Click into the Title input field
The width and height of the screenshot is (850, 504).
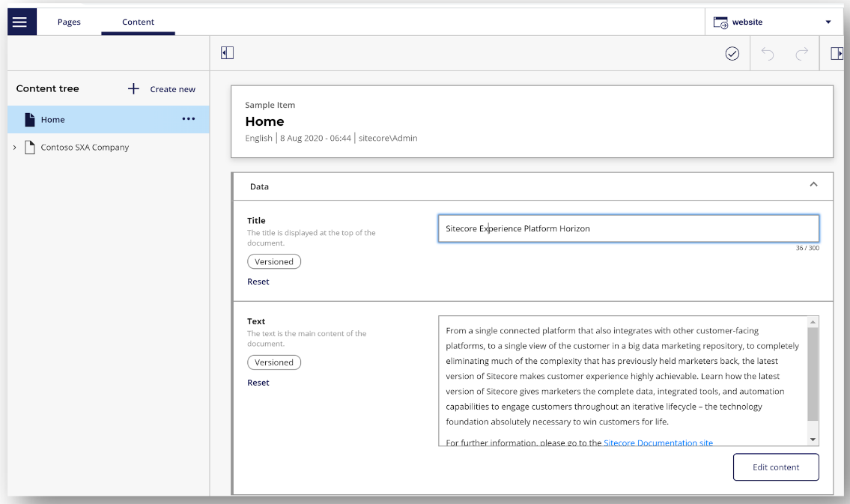click(x=628, y=228)
